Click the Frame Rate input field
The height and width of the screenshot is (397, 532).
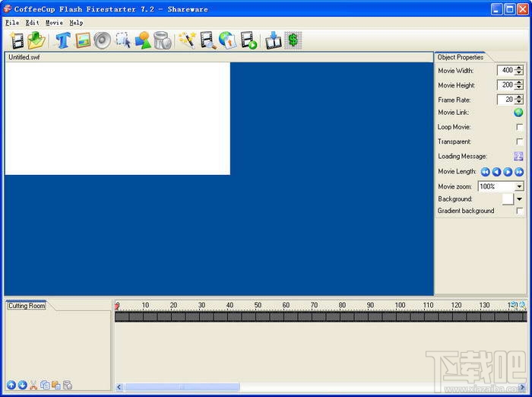point(505,100)
